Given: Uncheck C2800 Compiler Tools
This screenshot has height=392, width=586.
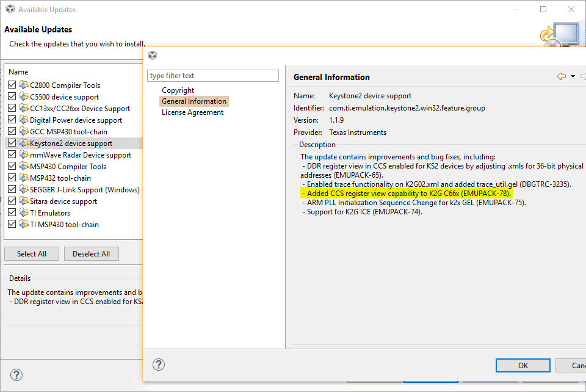Looking at the screenshot, I should (12, 85).
